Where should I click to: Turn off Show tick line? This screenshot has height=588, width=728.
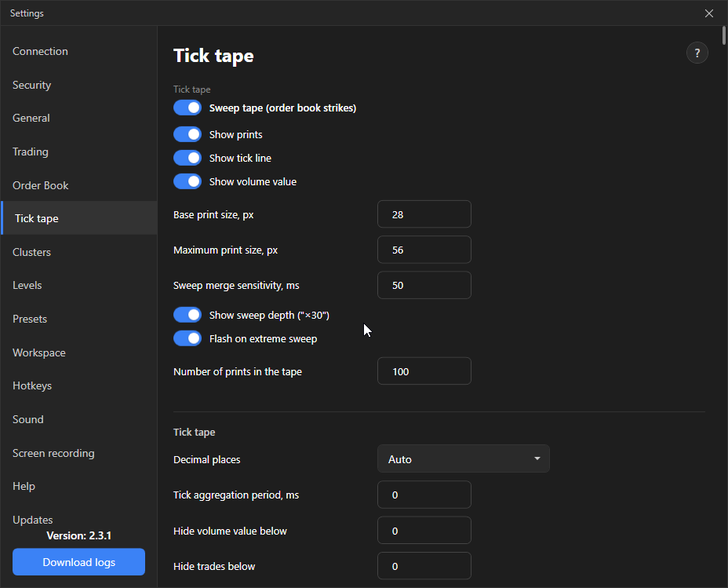pyautogui.click(x=187, y=159)
